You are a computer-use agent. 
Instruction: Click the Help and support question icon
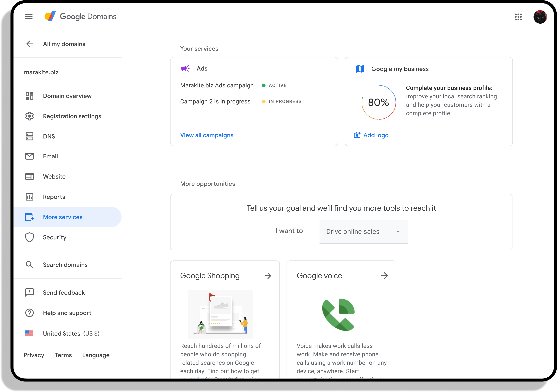(x=30, y=313)
